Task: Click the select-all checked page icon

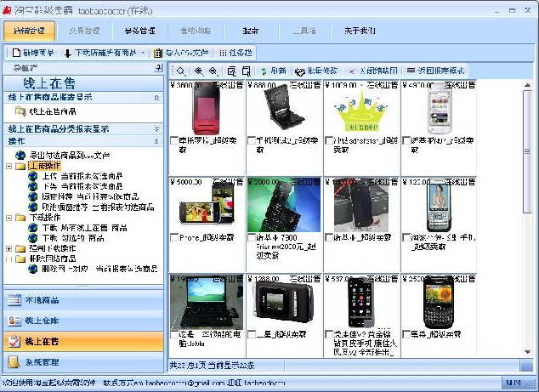Action: point(232,71)
